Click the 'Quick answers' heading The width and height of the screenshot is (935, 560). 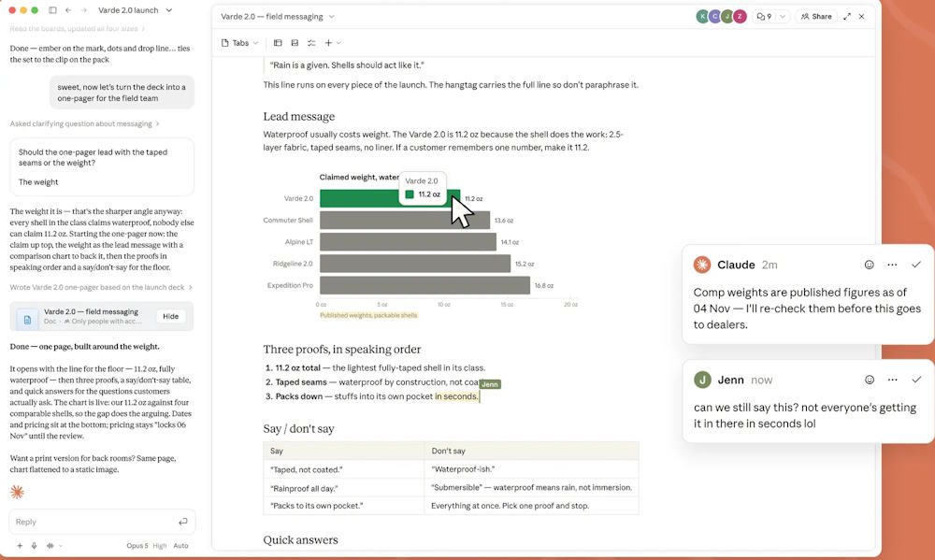coord(300,540)
